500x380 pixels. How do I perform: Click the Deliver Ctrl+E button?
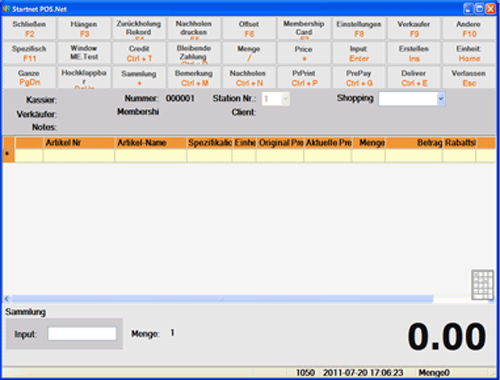414,78
